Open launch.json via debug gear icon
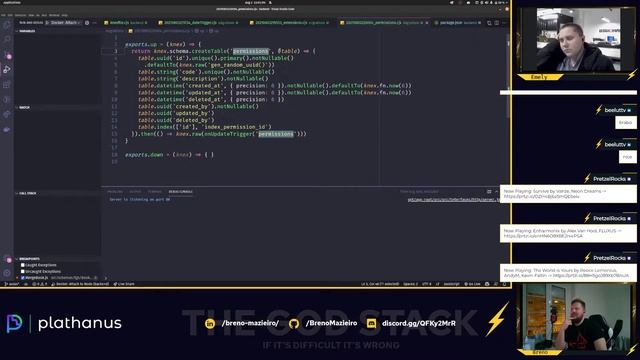This screenshot has width=640, height=360. point(87,23)
